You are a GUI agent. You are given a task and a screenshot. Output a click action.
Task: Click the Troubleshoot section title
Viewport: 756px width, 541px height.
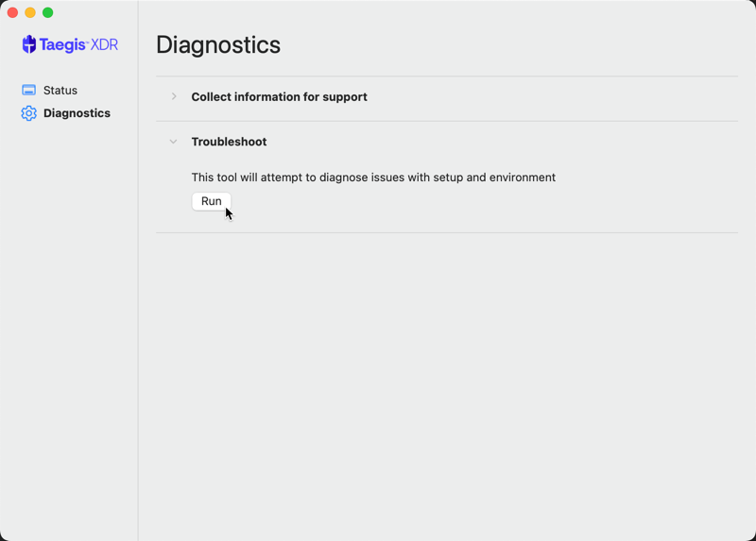[229, 142]
